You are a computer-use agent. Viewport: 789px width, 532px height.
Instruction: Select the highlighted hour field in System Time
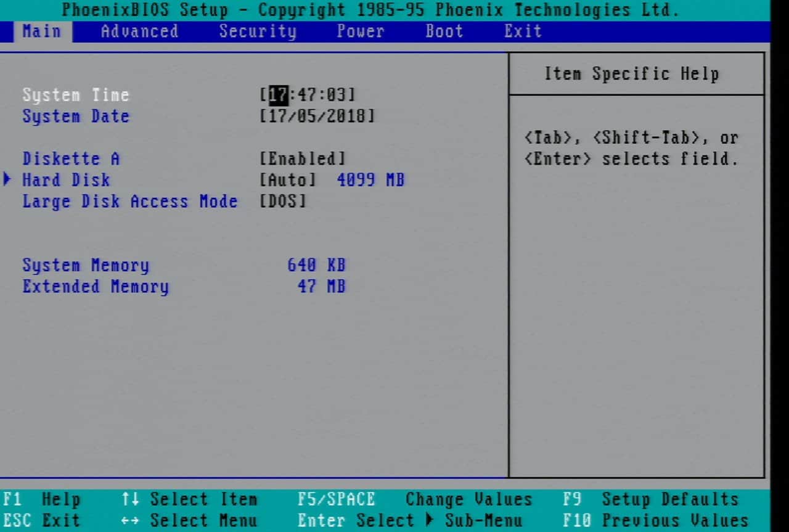[x=279, y=95]
